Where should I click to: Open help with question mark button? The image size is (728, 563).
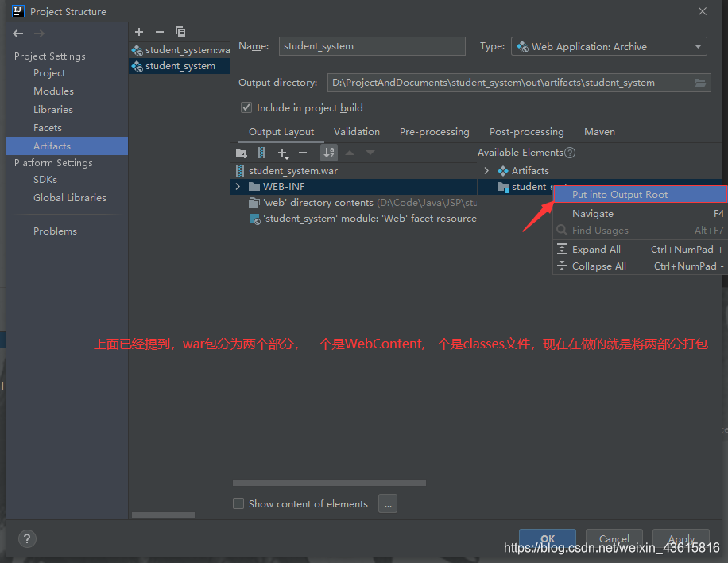(27, 539)
